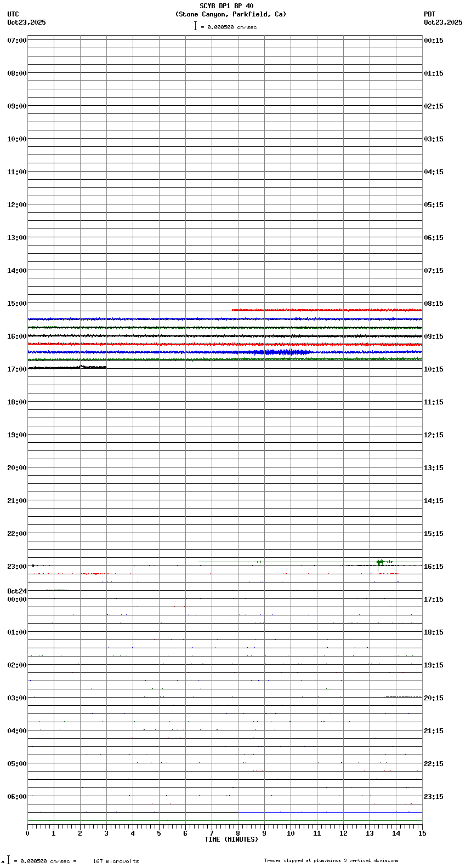Click the 23:00 UTC row label
Viewport: 466px width, 868px height.
[x=17, y=567]
